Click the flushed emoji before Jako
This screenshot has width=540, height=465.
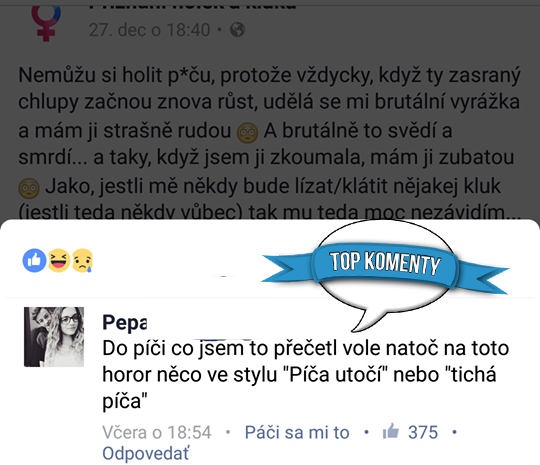coord(29,188)
